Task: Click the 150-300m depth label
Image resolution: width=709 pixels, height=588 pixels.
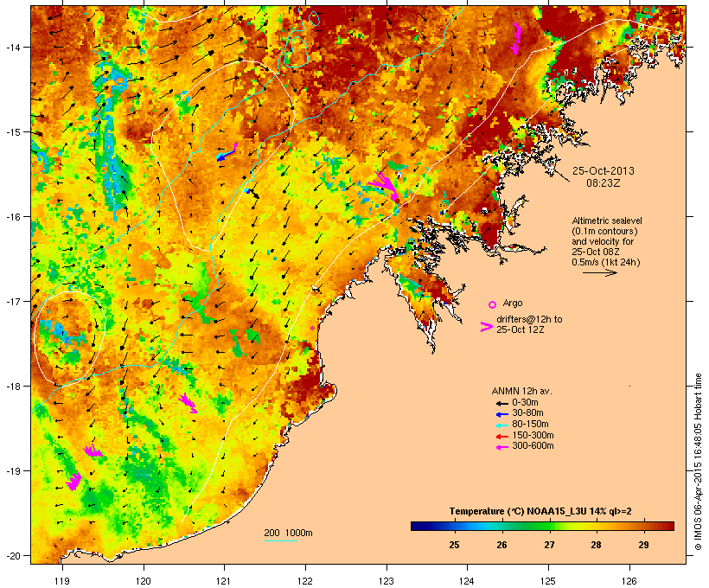Action: click(533, 436)
